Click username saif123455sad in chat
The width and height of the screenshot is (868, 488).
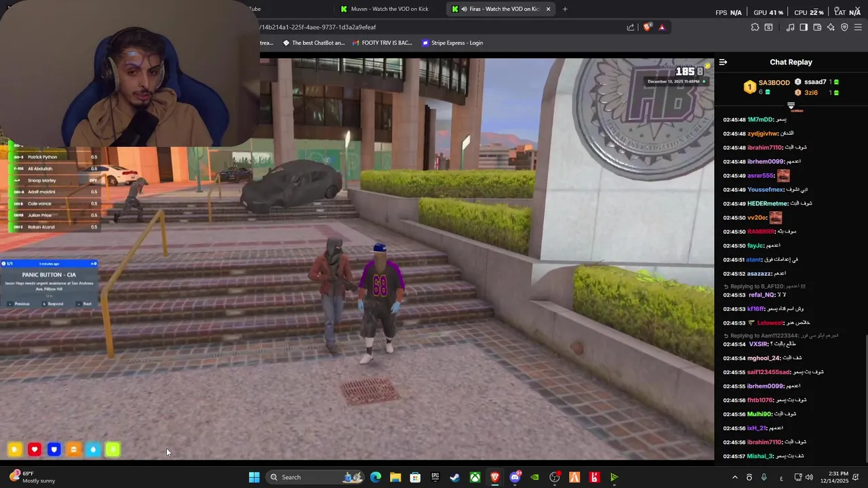point(769,372)
